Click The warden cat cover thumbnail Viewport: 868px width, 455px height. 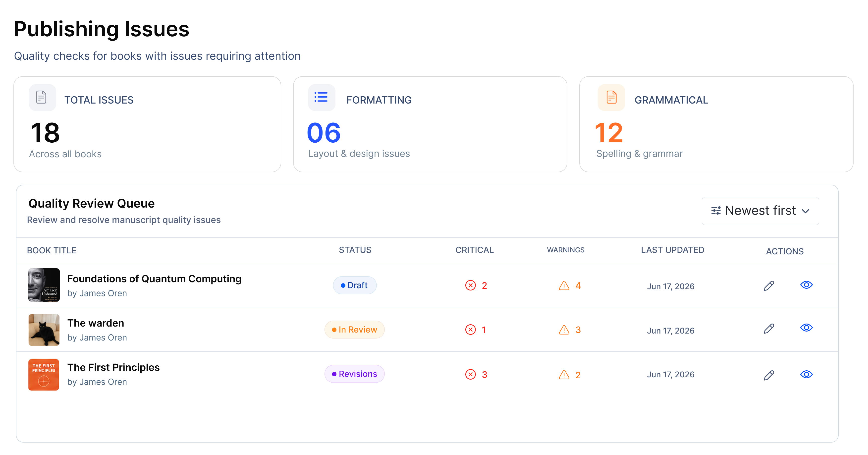(x=44, y=330)
